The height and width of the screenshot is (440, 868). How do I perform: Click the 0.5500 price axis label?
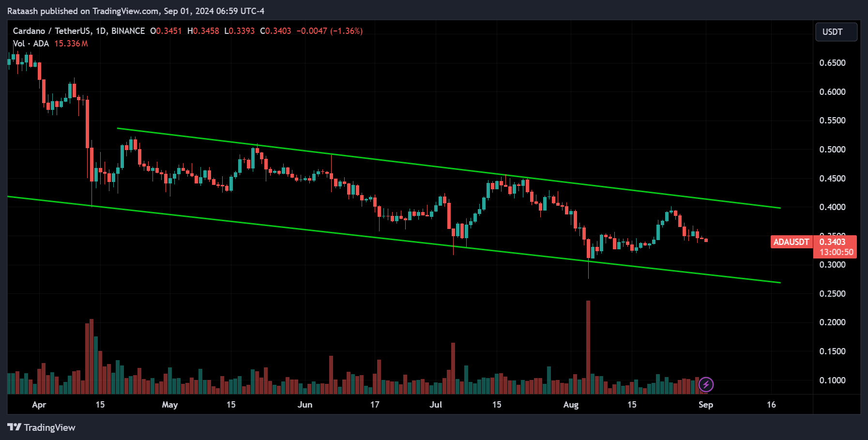pos(832,121)
